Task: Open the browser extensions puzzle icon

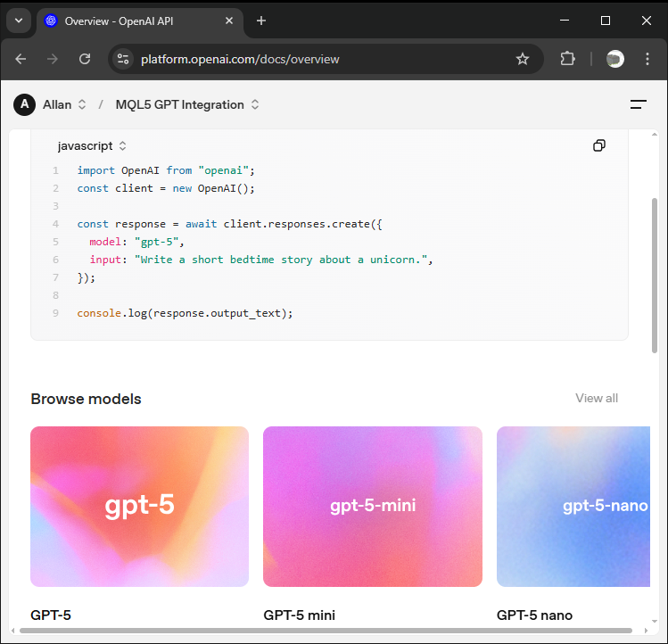Action: [567, 59]
